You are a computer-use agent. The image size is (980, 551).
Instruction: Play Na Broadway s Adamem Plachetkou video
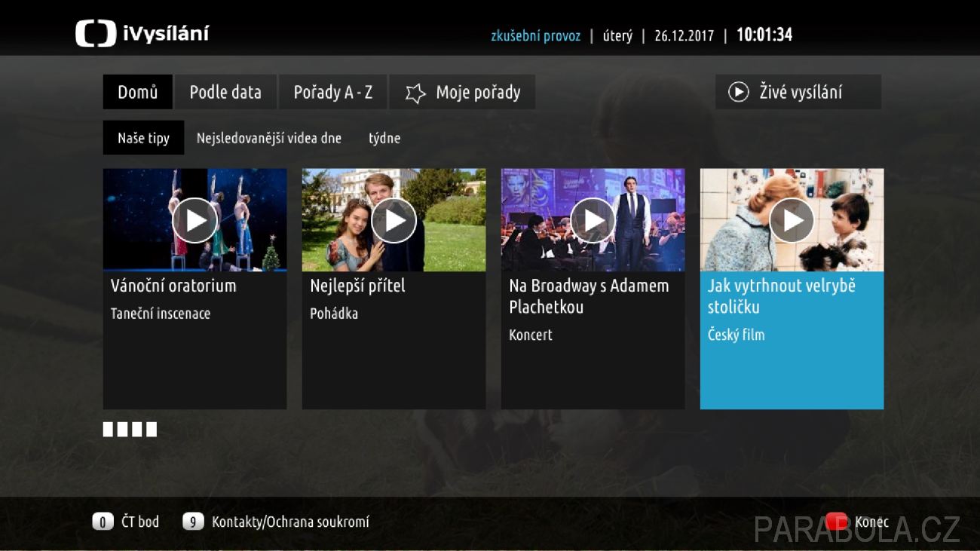pos(593,220)
